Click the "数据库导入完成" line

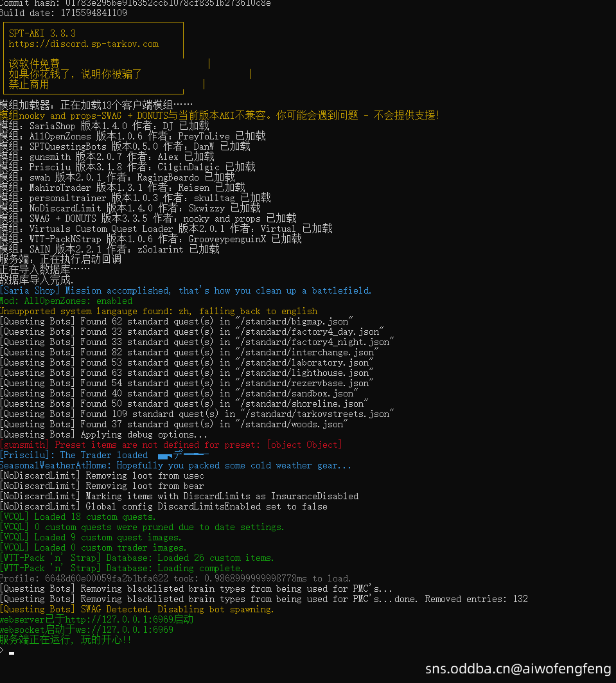click(37, 280)
